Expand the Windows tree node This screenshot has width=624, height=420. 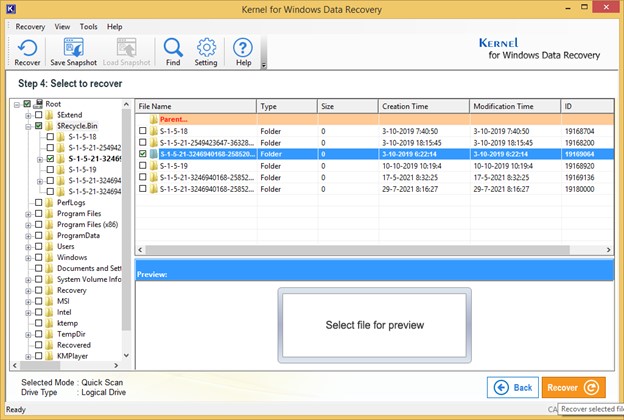28,258
